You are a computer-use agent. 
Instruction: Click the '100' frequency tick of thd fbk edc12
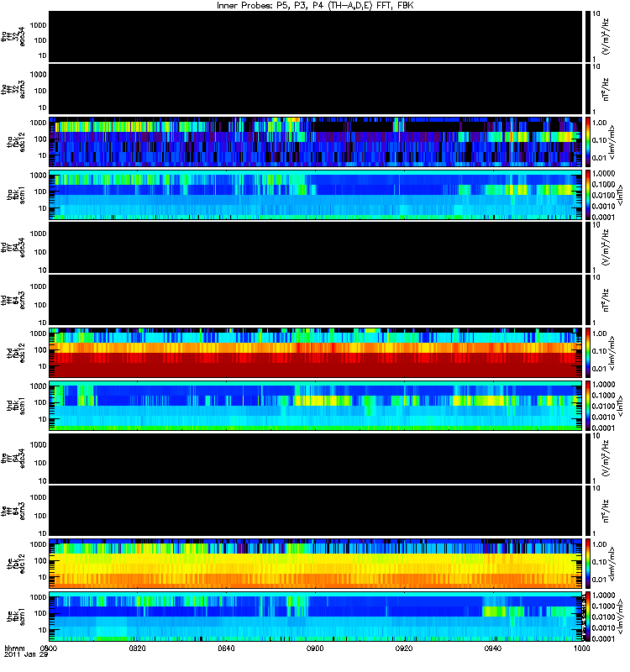(40, 350)
